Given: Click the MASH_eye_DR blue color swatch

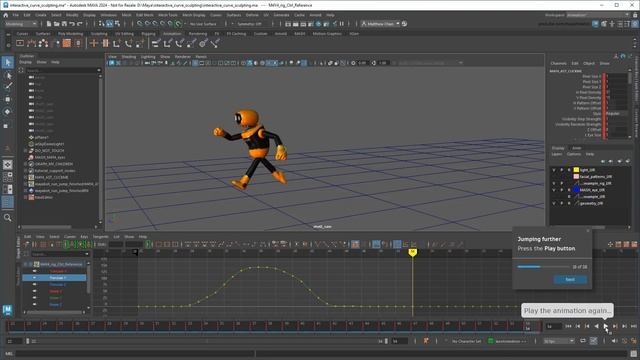Looking at the screenshot, I should tap(576, 190).
